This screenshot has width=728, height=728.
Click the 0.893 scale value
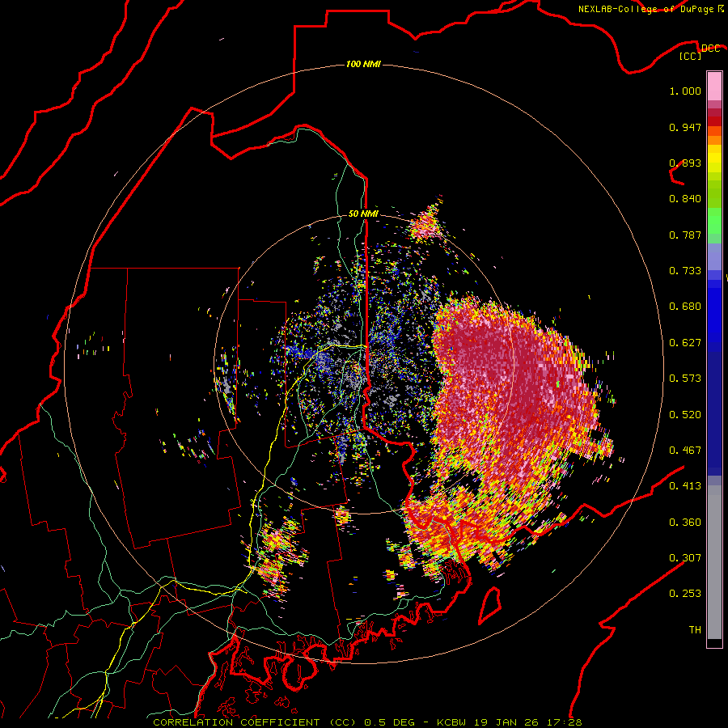point(685,163)
